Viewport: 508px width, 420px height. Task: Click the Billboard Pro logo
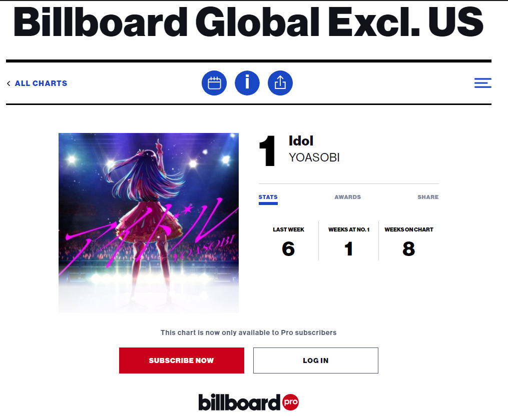(x=248, y=402)
